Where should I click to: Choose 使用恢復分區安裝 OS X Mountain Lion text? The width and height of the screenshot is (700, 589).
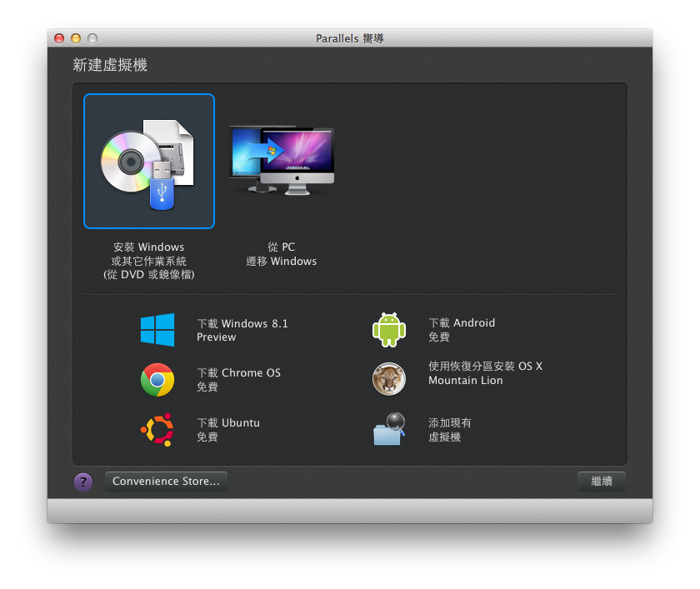coord(485,373)
